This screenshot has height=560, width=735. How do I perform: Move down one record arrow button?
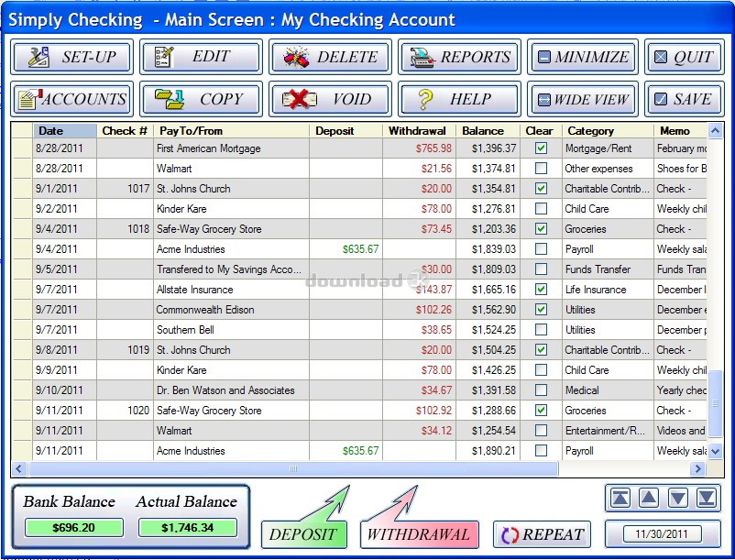(678, 498)
